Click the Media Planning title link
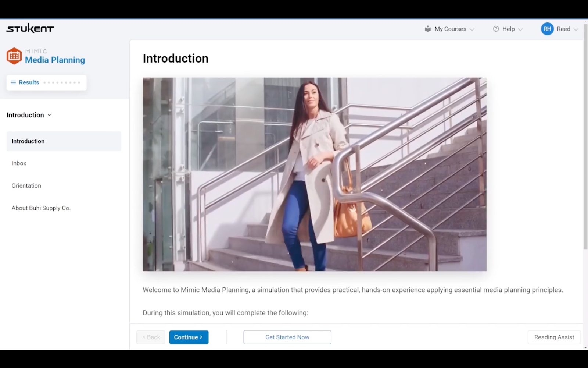 point(55,60)
